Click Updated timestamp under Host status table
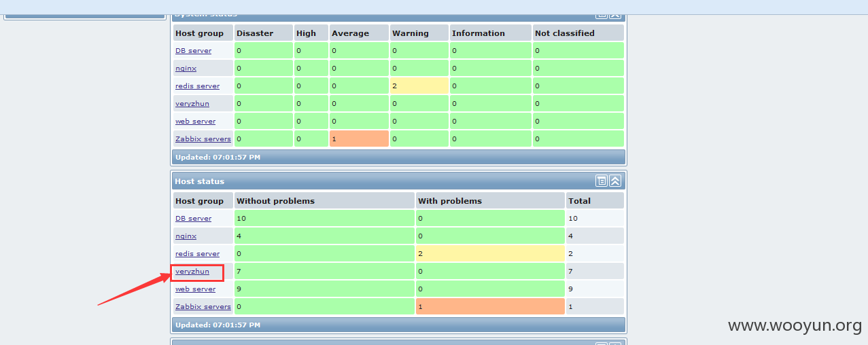Image resolution: width=868 pixels, height=345 pixels. pyautogui.click(x=218, y=325)
